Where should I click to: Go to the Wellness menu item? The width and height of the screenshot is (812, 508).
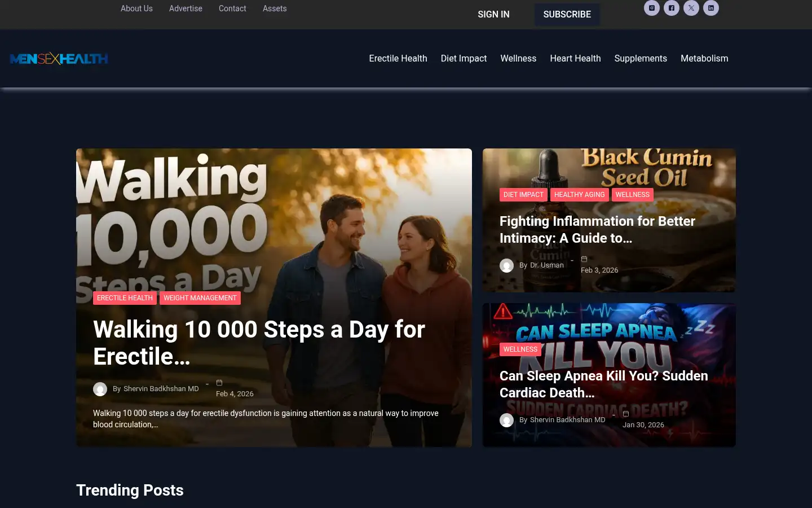pos(518,59)
